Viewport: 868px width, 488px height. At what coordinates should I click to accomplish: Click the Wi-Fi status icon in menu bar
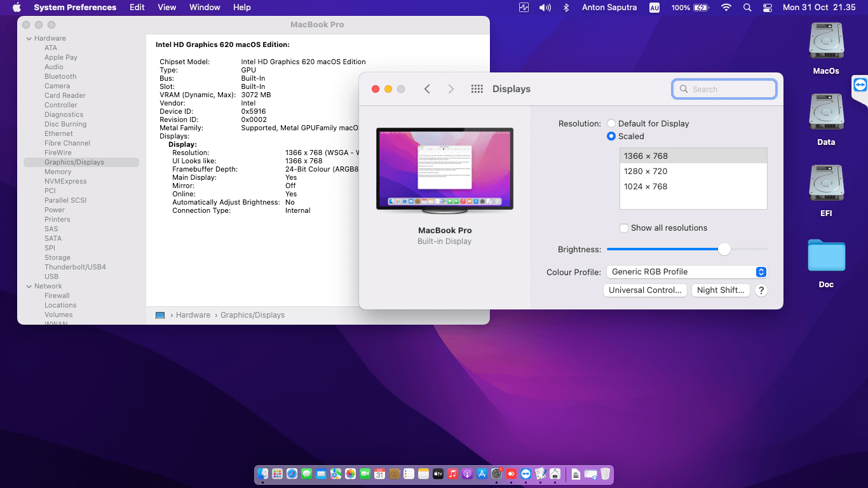click(x=726, y=8)
